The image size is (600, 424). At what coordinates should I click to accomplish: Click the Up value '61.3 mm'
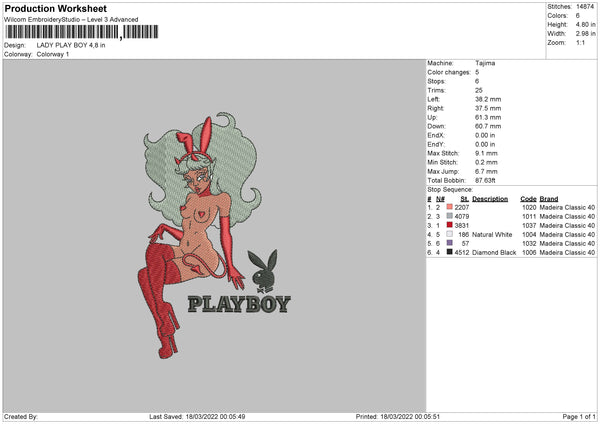pyautogui.click(x=488, y=117)
